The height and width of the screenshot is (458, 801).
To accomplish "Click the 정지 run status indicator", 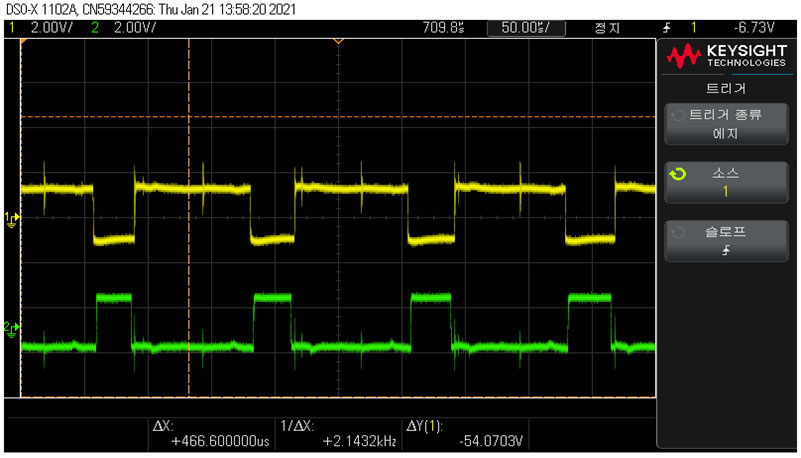I will pos(607,28).
